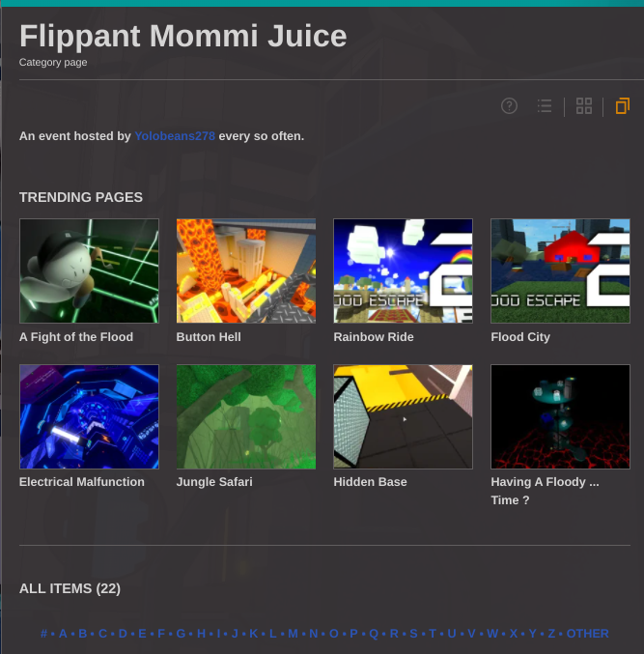Filter all items by letter O
The width and height of the screenshot is (644, 654).
(x=334, y=634)
